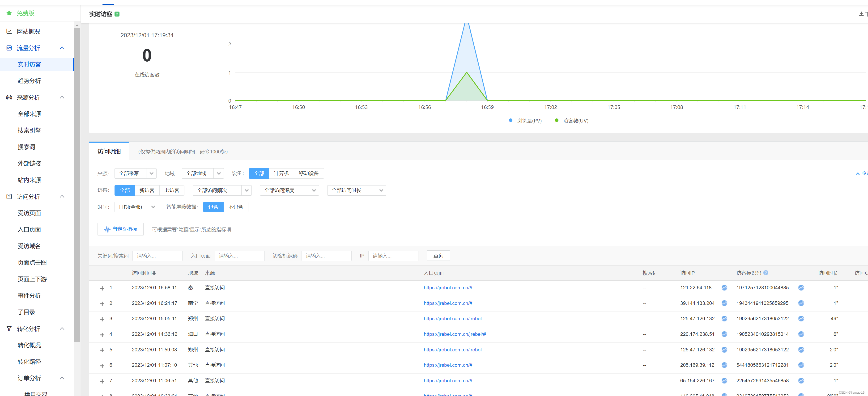Click the download icon in the top right
Screen dimensions: 868x396
[x=861, y=14]
